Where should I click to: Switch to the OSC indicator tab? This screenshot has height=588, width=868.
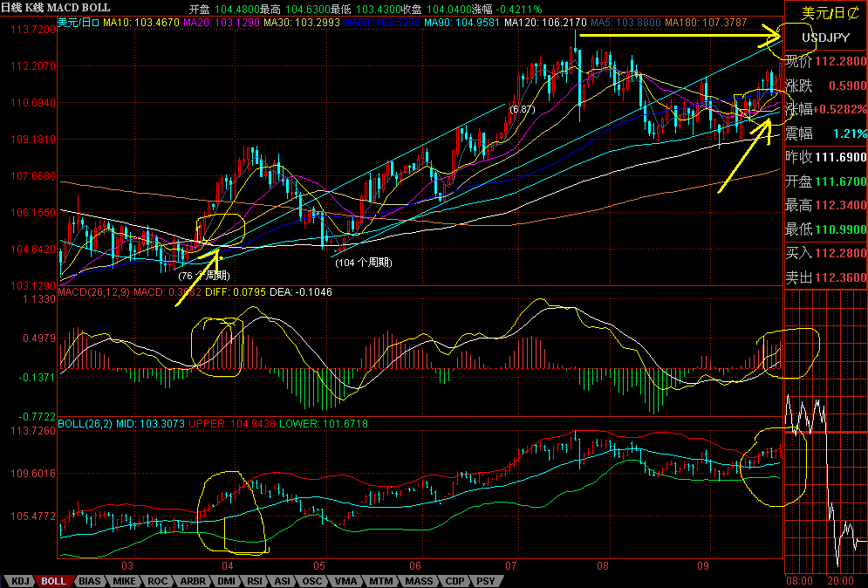[x=311, y=581]
